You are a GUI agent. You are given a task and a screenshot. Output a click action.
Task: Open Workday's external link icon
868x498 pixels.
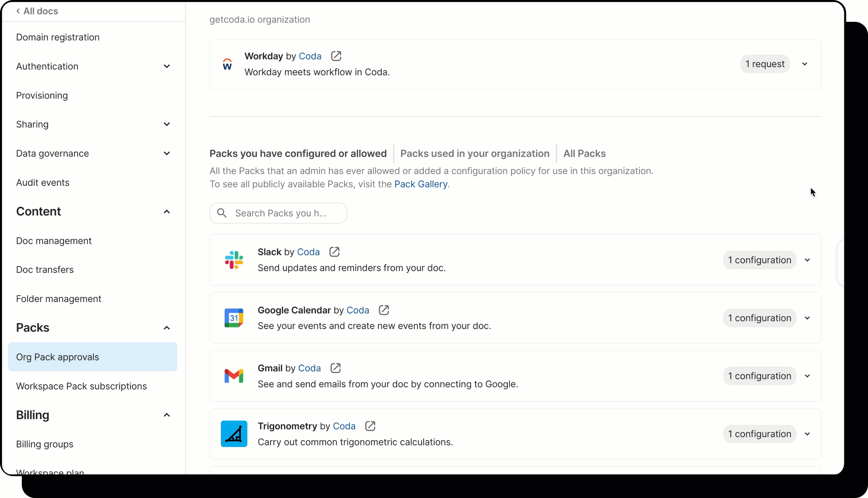point(336,56)
